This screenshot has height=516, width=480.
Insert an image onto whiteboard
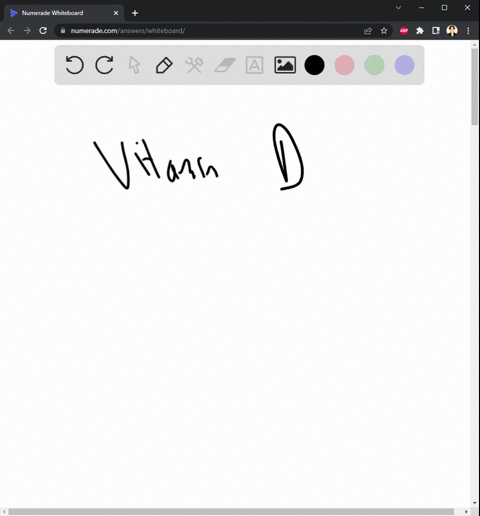285,65
